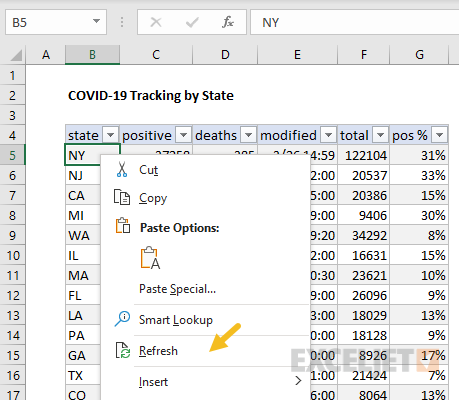459x400 pixels.
Task: Click the Smart Lookup magnifier icon
Action: 122,319
